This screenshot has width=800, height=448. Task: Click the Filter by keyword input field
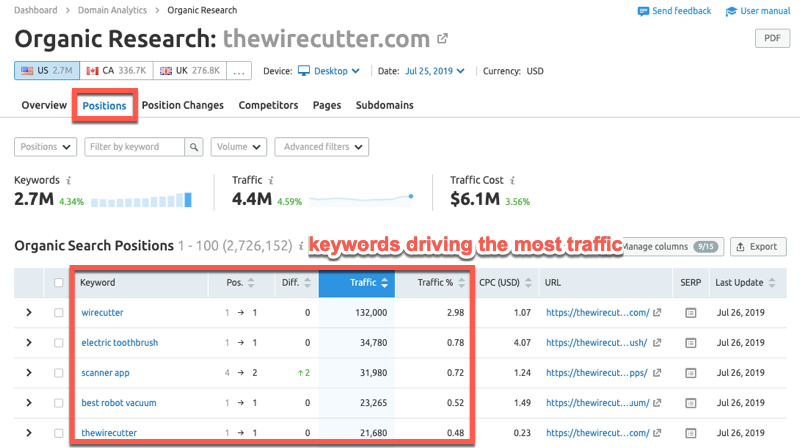(134, 147)
